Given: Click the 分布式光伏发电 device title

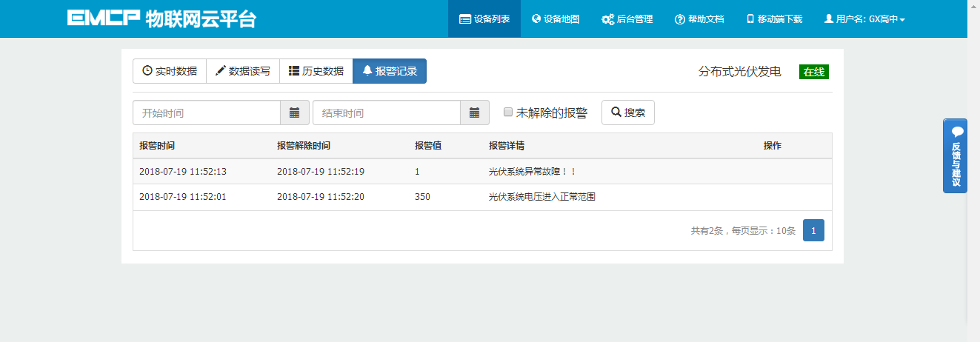Looking at the screenshot, I should point(740,72).
